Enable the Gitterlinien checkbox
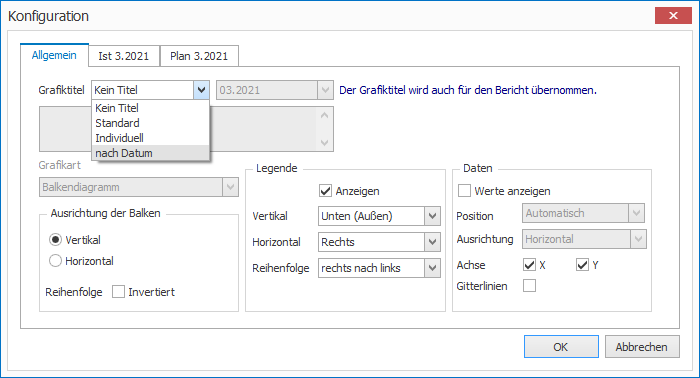Screen dimensions: 700x378 click(529, 286)
